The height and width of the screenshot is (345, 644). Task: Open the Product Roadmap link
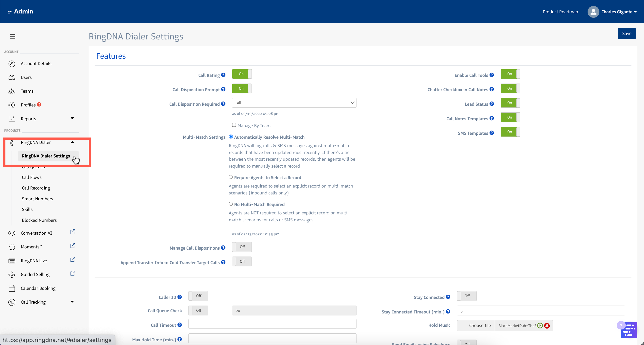(x=560, y=12)
